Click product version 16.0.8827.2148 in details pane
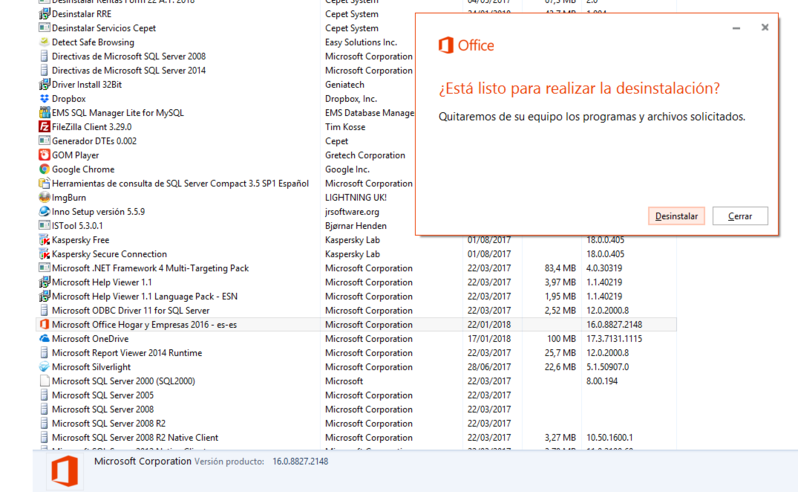798x492 pixels. [300, 461]
